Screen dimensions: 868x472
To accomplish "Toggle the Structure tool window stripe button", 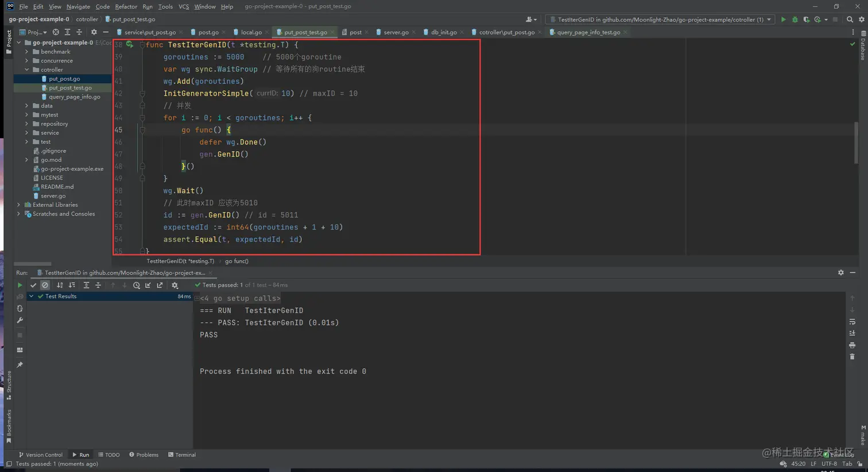I will [9, 385].
